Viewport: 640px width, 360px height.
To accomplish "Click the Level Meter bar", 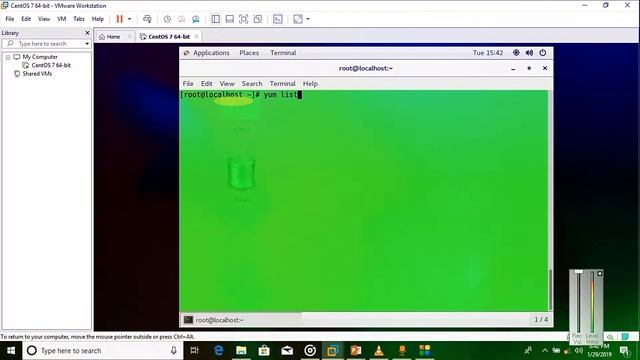I will 592,302.
